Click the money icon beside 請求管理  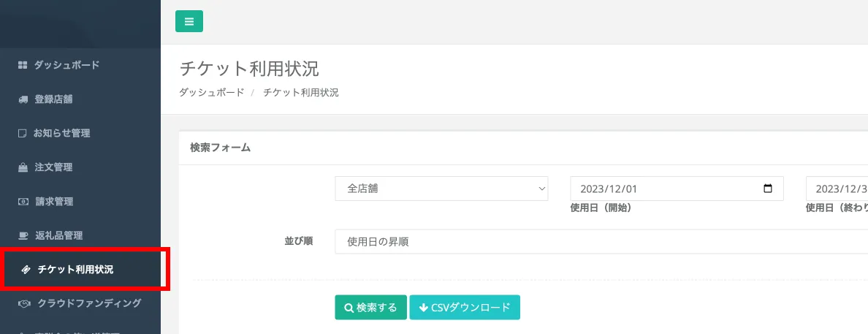point(22,202)
